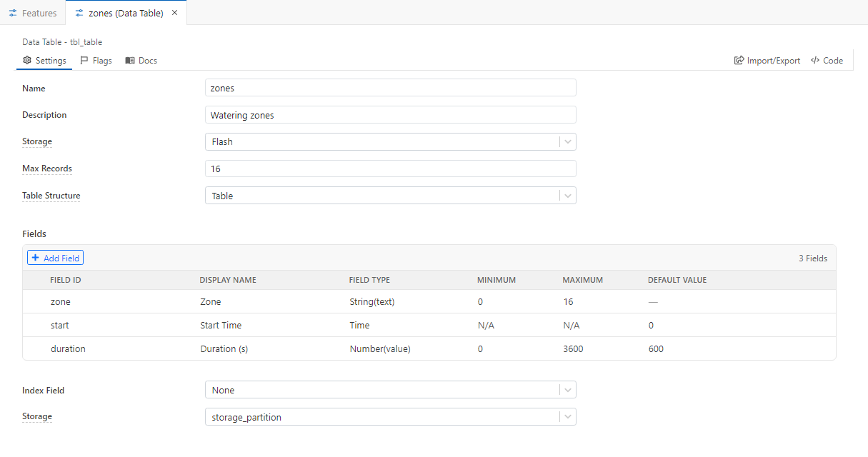The height and width of the screenshot is (457, 868).
Task: Click the Max Records label
Action: click(x=47, y=169)
